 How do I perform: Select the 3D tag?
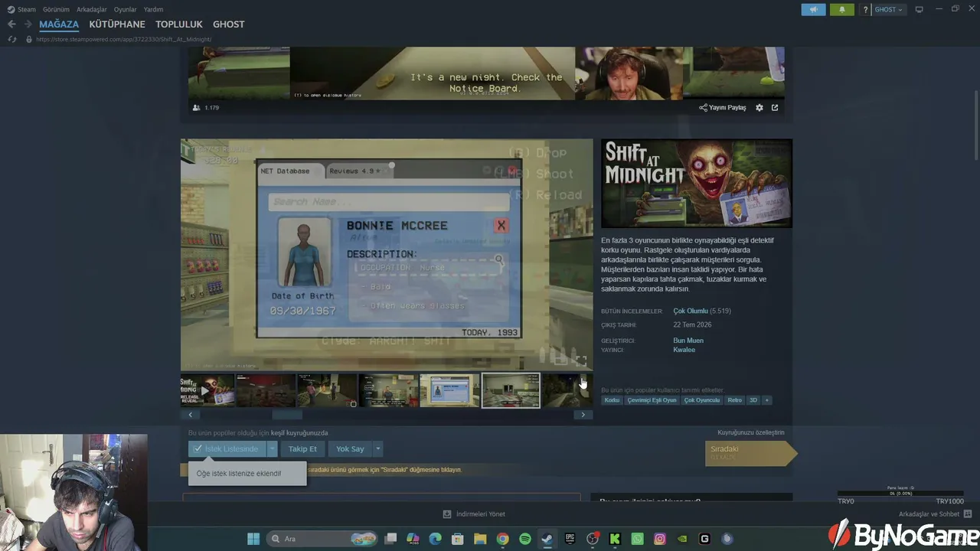[x=753, y=400]
